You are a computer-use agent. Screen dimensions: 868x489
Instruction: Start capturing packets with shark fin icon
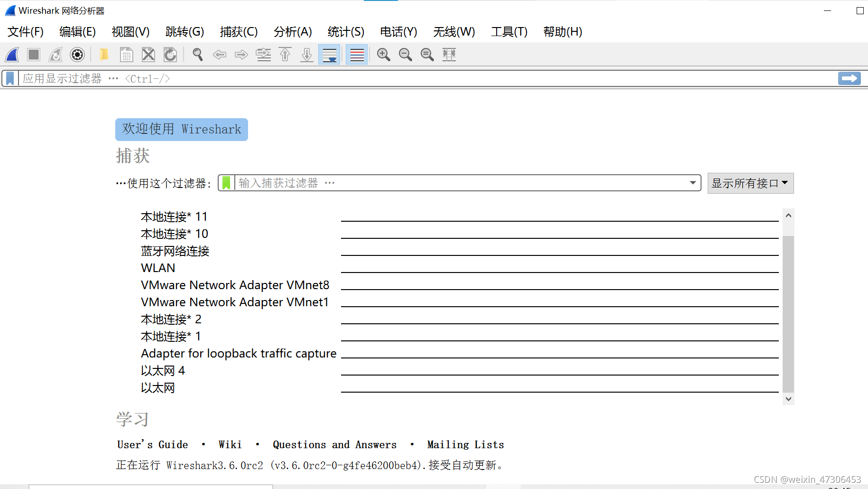[12, 55]
